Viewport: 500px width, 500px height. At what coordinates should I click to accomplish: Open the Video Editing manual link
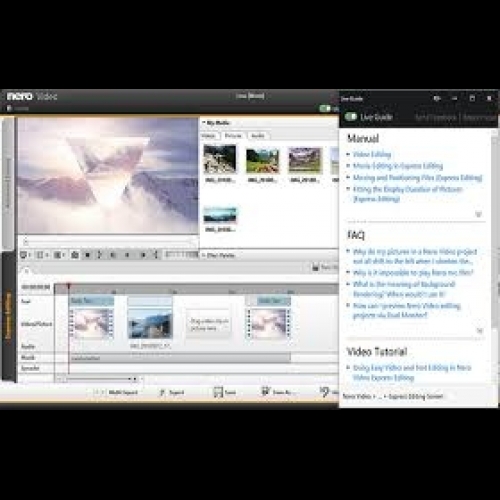click(372, 154)
